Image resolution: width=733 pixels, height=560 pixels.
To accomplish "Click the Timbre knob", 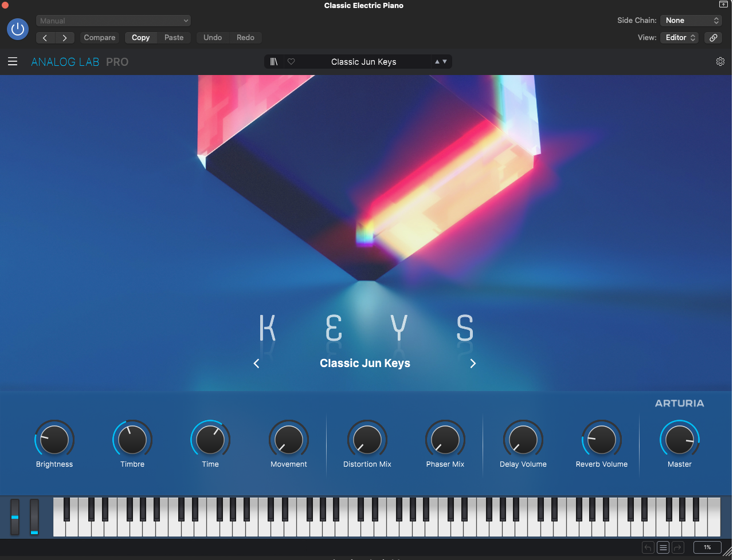I will click(x=132, y=440).
